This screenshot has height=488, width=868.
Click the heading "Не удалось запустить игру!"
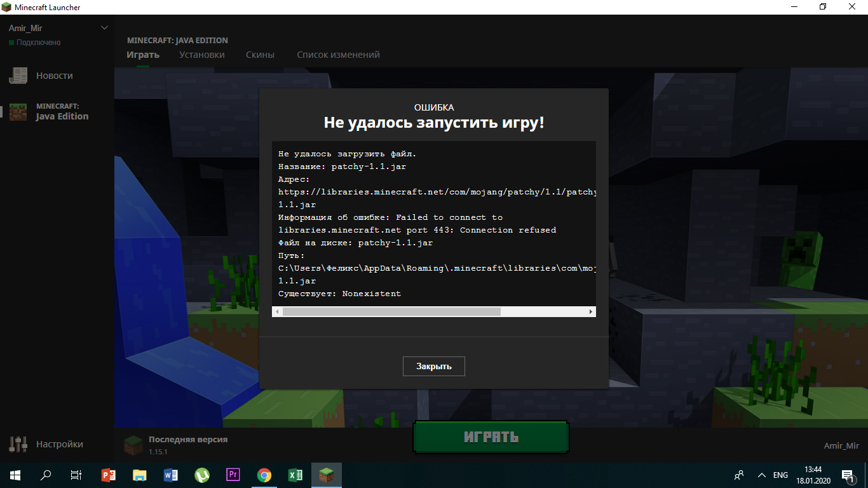(434, 123)
